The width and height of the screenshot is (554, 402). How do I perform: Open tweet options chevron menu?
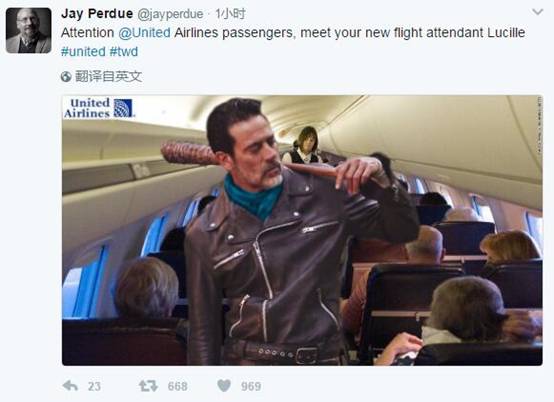(537, 12)
